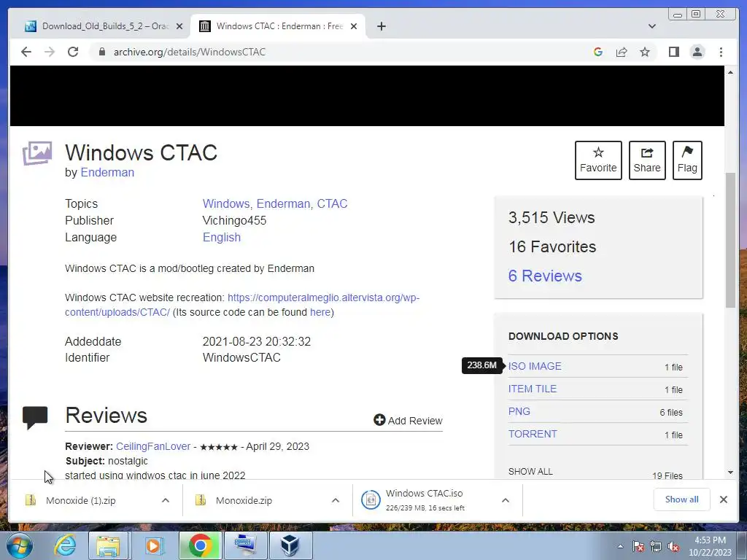Launch Internet Explorer from taskbar

click(64, 545)
